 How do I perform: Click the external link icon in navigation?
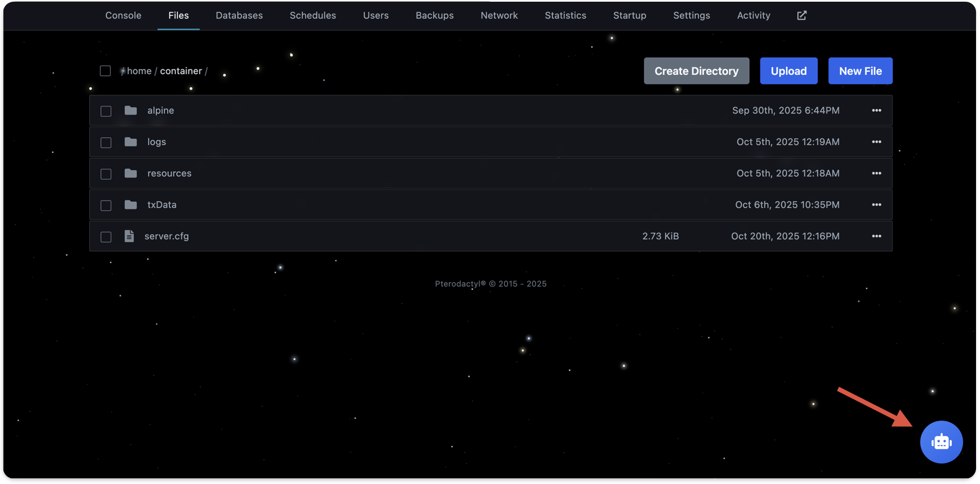coord(801,15)
